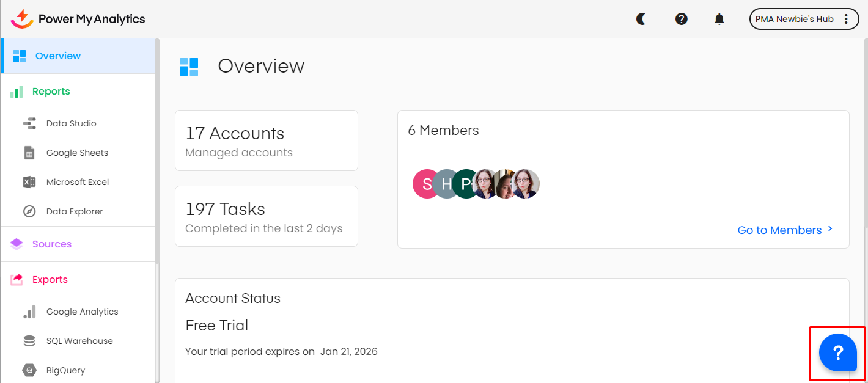This screenshot has height=383, width=868.
Task: Click the Data Studio icon
Action: coord(29,123)
